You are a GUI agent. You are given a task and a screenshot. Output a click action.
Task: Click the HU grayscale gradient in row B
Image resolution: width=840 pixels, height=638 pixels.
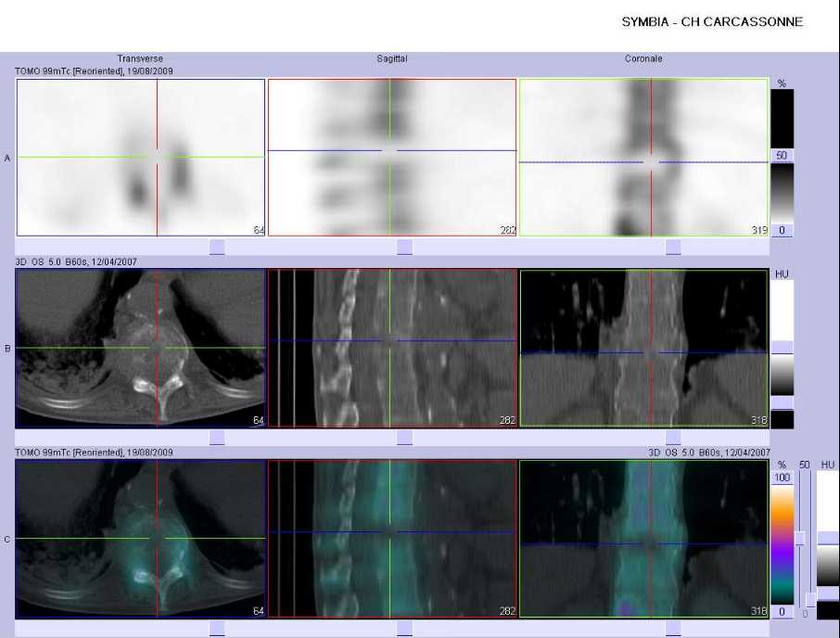point(783,375)
